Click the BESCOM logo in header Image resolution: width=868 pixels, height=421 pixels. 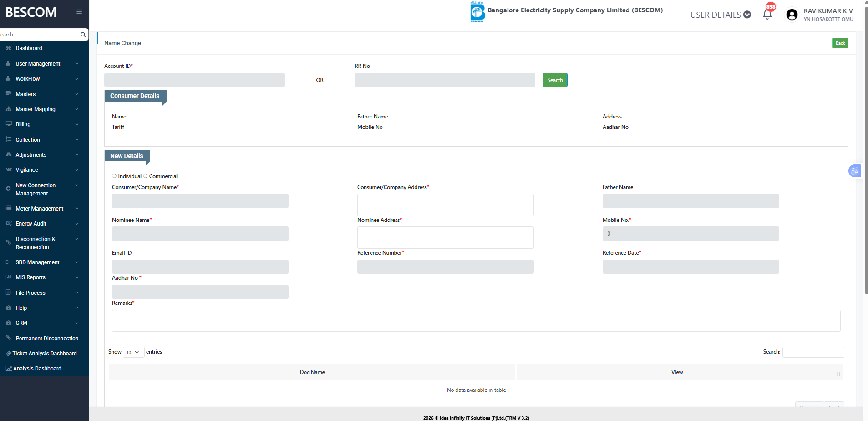pos(477,12)
